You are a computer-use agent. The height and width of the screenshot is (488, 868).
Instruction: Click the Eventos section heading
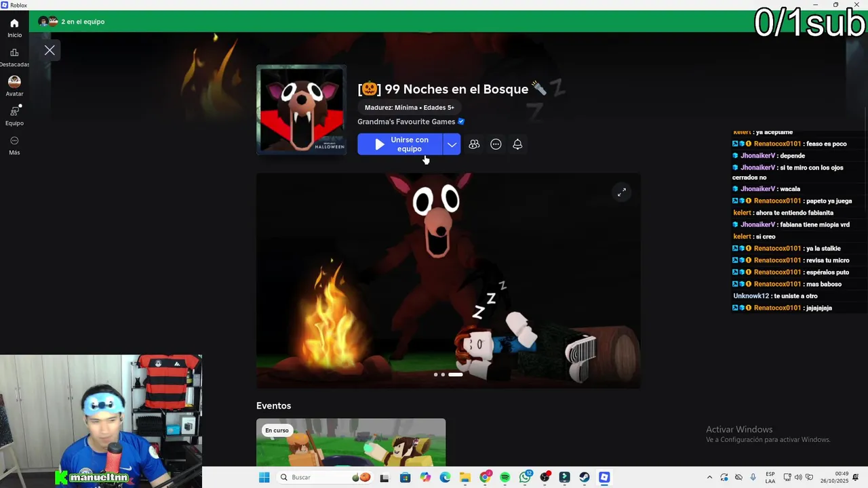273,406
